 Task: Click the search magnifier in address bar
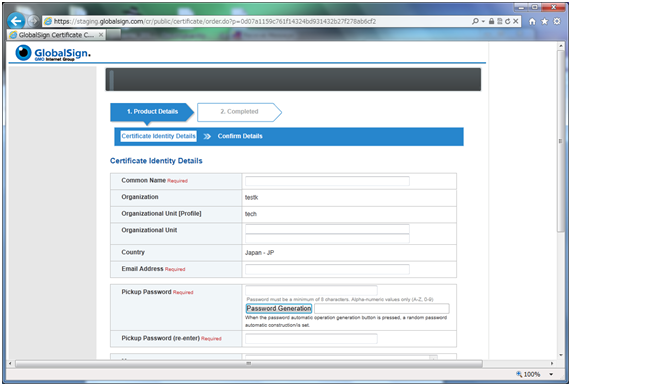point(475,21)
